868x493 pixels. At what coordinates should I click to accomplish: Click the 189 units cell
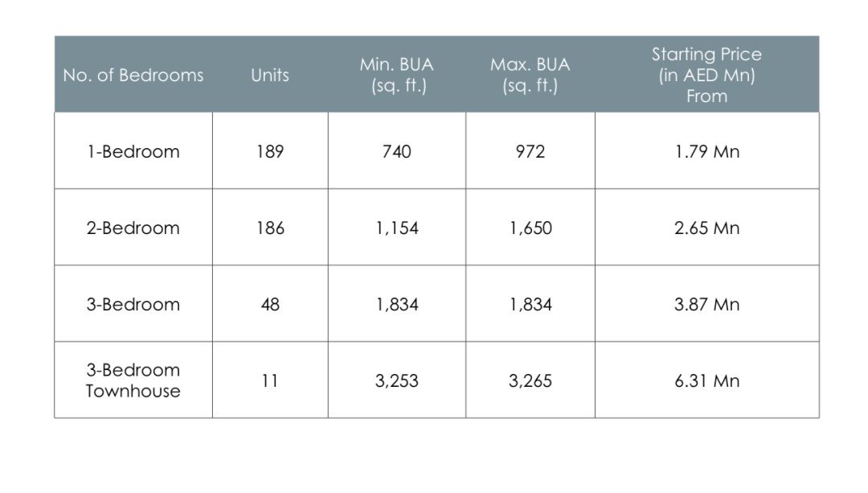270,152
